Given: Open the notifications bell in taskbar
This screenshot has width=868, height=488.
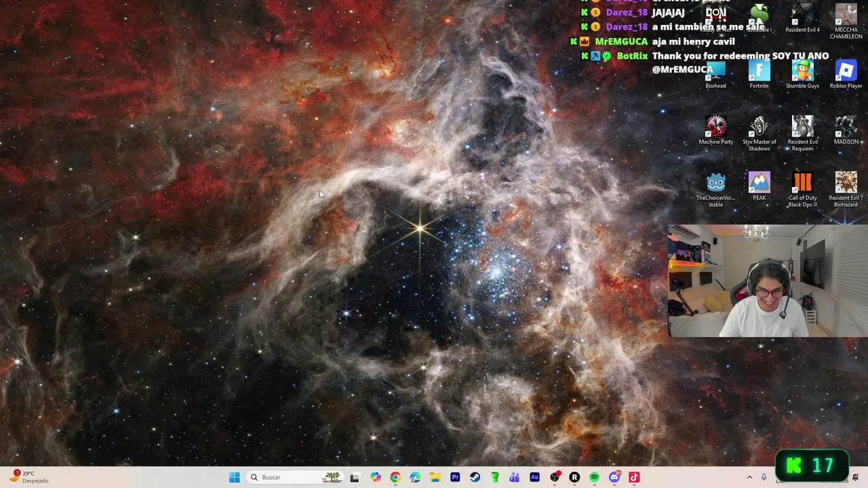Looking at the screenshot, I should 855,477.
